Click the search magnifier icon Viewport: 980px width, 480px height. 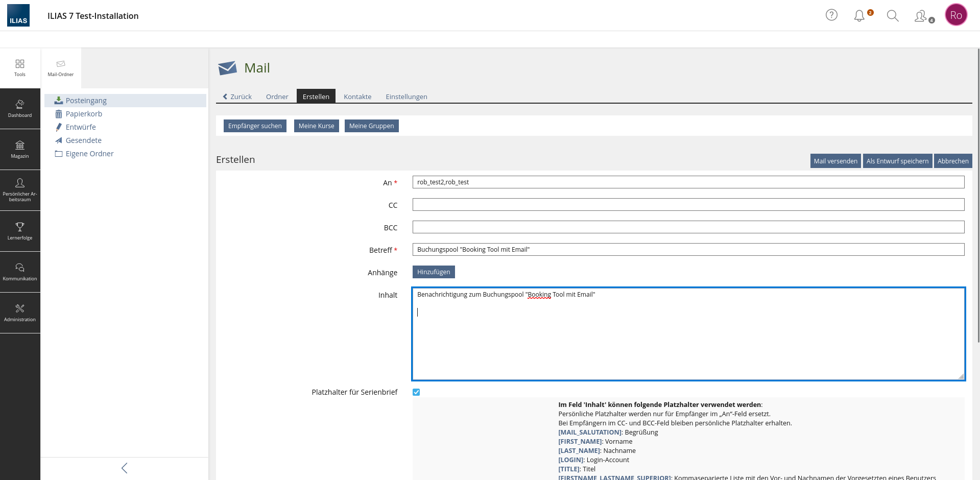coord(892,16)
